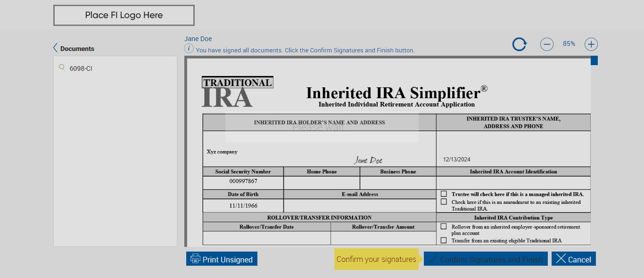This screenshot has height=278, width=644.
Task: Click the Xyz company text
Action: [222, 152]
